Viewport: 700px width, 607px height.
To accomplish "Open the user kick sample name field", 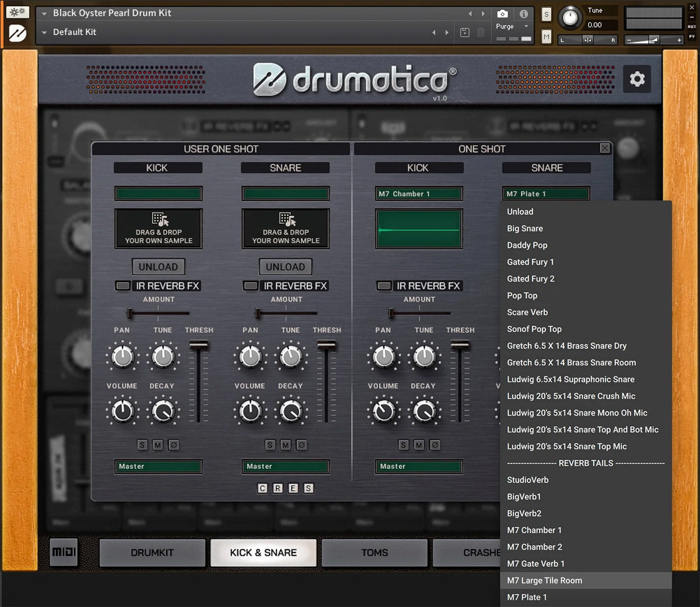I will pos(159,194).
